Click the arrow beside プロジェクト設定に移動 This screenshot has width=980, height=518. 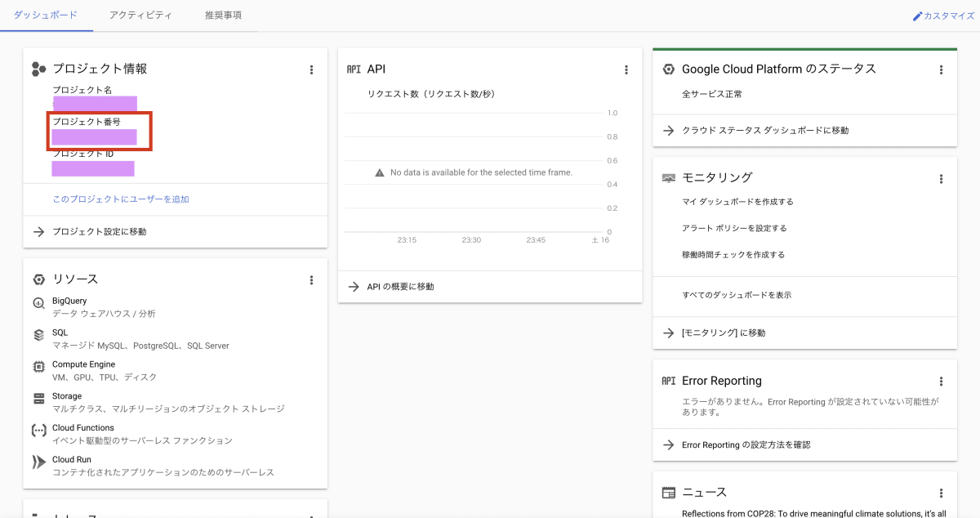[38, 232]
